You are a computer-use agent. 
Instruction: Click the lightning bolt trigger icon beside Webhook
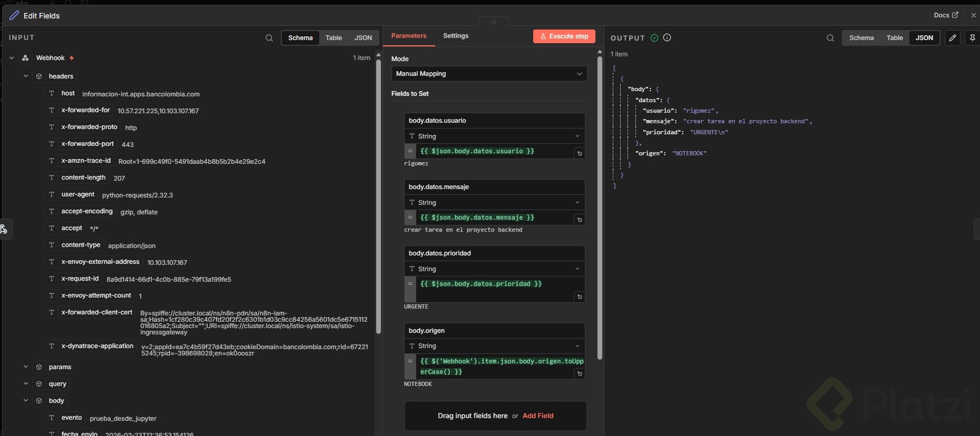pyautogui.click(x=72, y=58)
